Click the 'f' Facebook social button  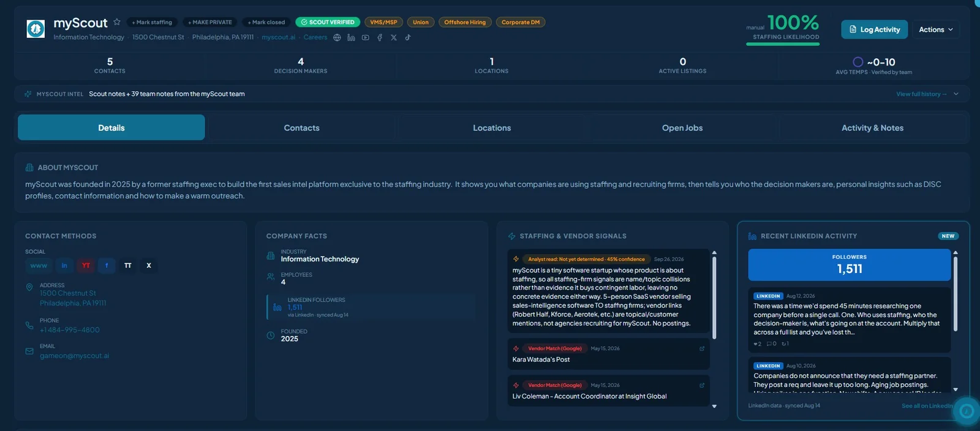click(x=107, y=265)
